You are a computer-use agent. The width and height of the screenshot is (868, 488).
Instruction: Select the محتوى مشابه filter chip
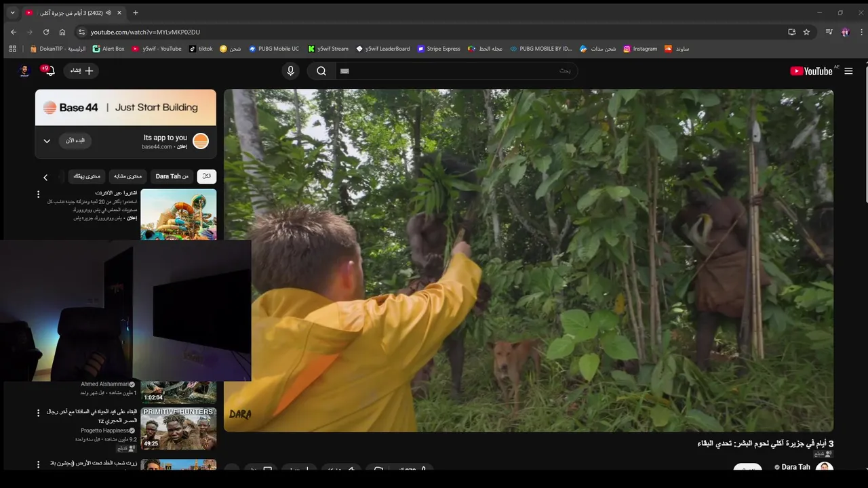click(127, 176)
